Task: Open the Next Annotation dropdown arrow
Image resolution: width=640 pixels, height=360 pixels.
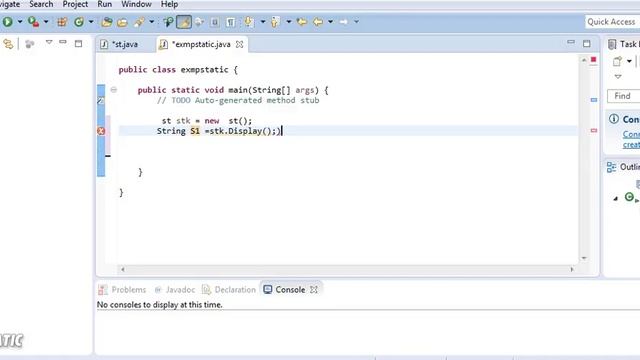Action: tap(262, 22)
